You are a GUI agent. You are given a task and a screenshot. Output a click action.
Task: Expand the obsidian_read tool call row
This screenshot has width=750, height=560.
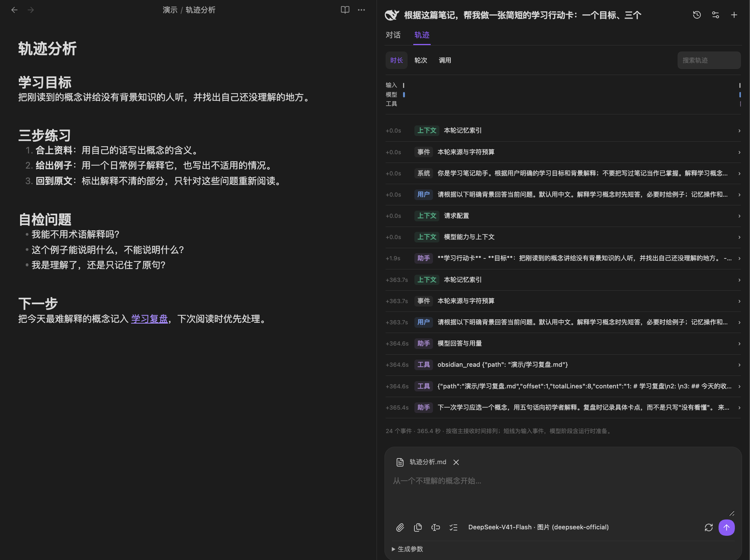coord(563,365)
